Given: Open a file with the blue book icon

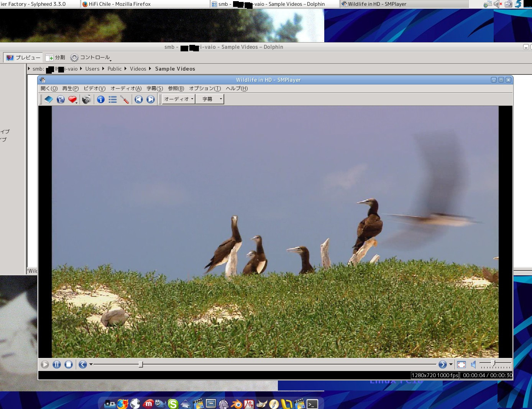Looking at the screenshot, I should 49,99.
